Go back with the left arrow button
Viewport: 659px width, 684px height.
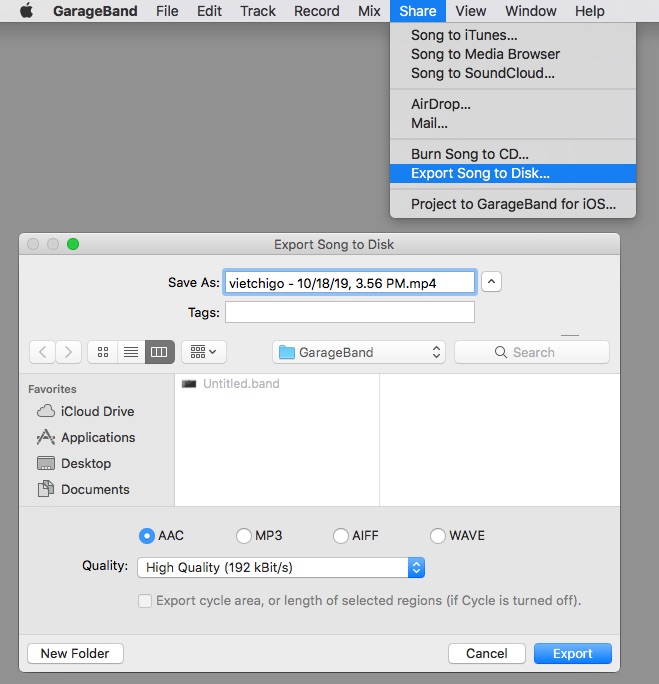(x=43, y=352)
